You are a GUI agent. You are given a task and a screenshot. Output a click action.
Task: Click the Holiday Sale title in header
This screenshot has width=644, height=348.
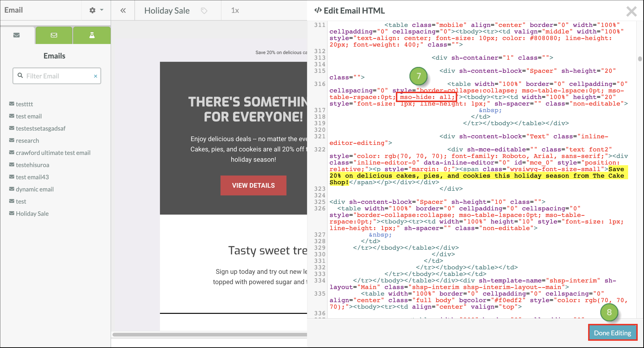tap(167, 11)
